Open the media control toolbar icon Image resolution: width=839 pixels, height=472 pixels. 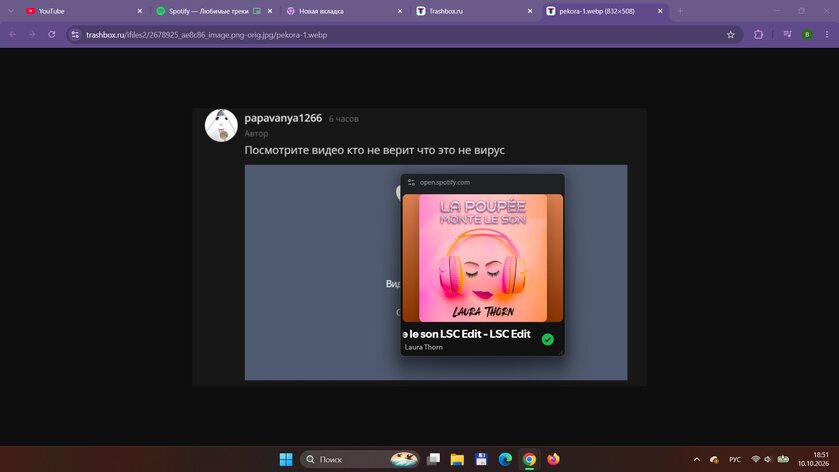coord(787,35)
